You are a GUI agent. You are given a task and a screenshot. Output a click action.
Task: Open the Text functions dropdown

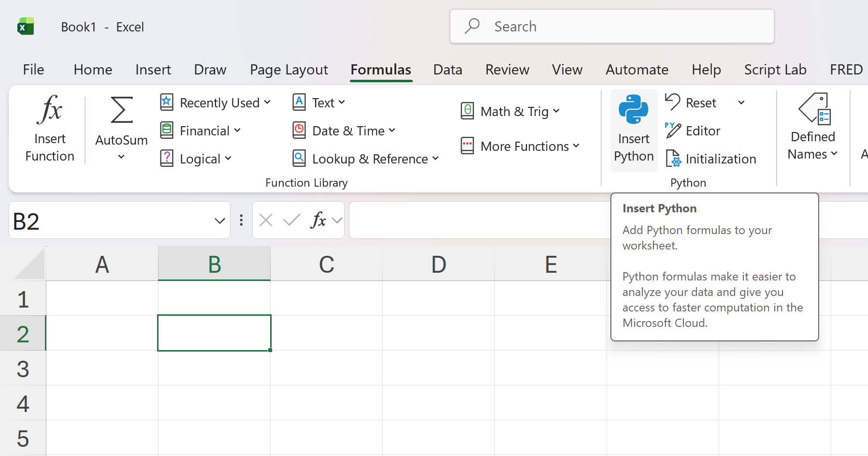click(318, 103)
